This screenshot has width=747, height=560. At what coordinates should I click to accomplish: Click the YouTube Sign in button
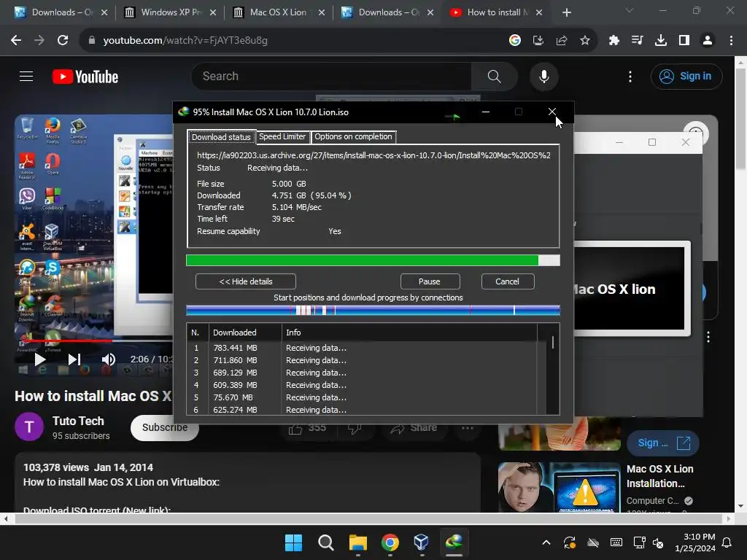pyautogui.click(x=686, y=76)
